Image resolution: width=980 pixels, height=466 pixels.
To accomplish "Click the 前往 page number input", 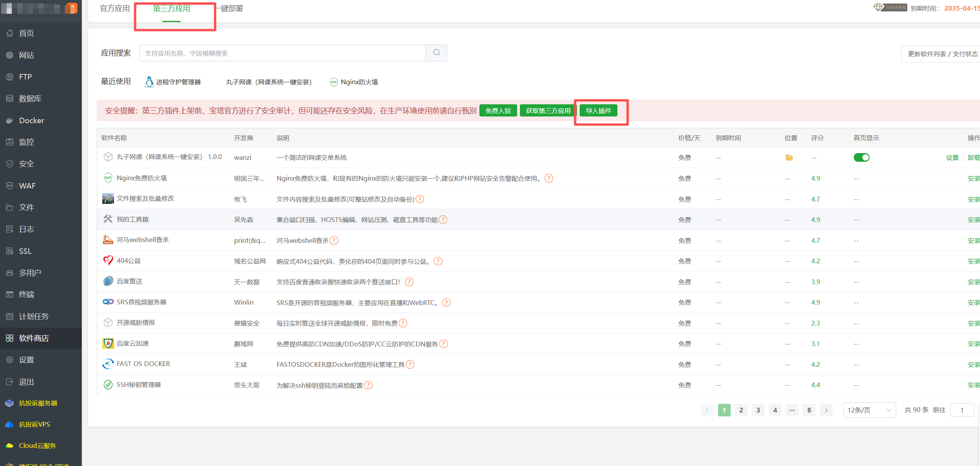I will [x=962, y=410].
